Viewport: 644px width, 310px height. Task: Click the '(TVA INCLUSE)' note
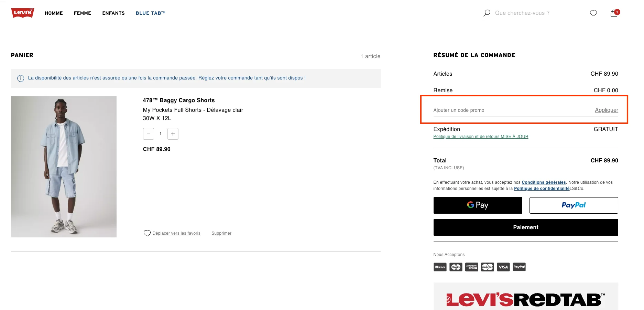click(x=449, y=168)
